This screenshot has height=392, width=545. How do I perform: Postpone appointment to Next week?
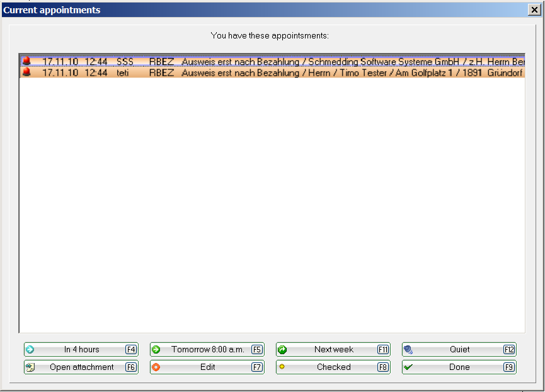333,349
